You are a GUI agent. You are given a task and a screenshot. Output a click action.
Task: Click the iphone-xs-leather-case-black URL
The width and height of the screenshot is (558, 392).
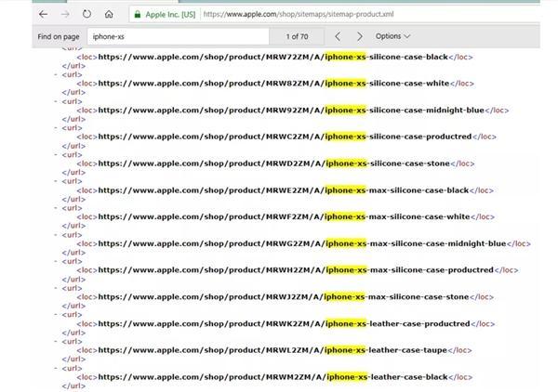(272, 377)
